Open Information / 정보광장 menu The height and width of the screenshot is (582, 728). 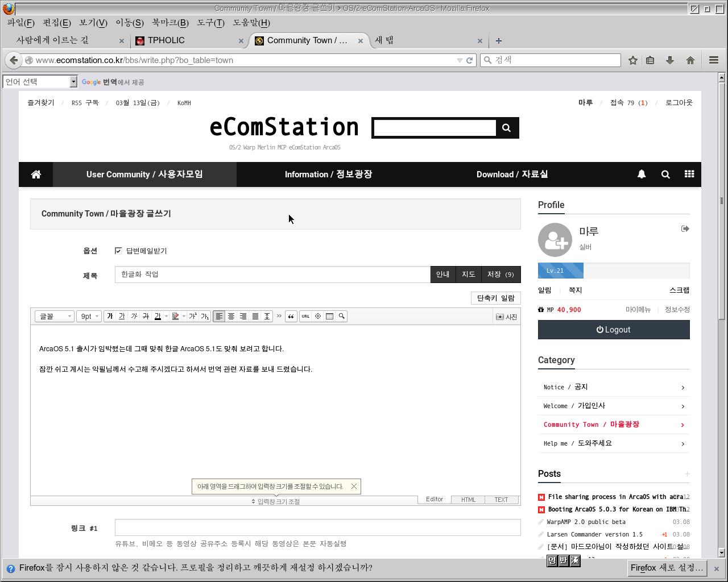point(328,174)
